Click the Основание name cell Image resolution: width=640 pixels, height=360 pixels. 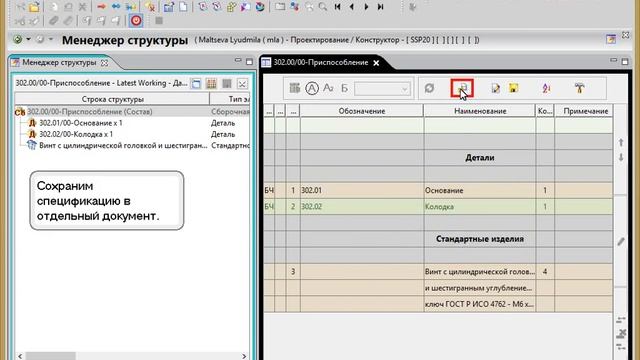point(480,190)
